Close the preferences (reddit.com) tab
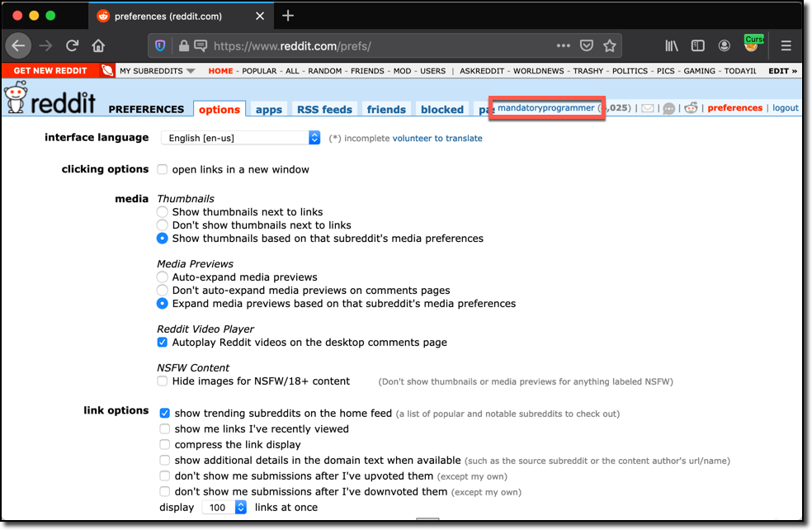 tap(260, 16)
